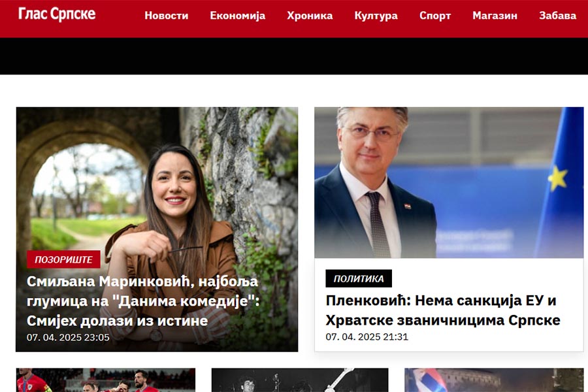Click the ПОЗОРИШТЕ category tag

[x=63, y=259]
